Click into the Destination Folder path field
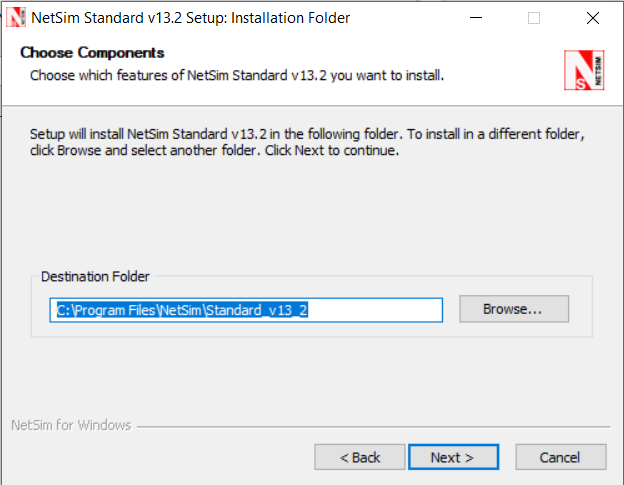 coord(246,310)
